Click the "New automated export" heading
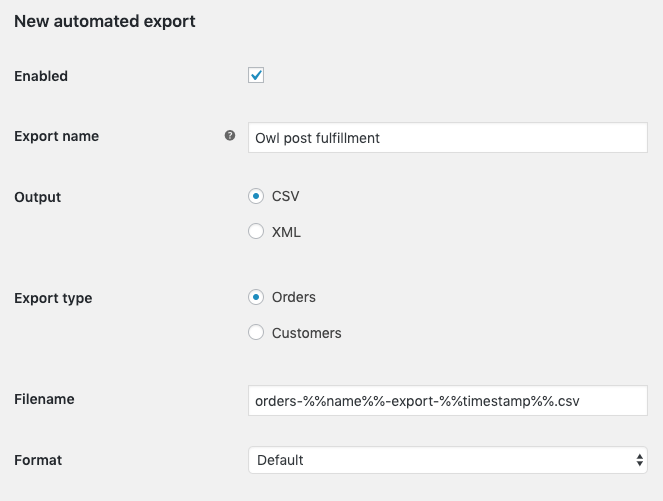This screenshot has height=501, width=663. [x=105, y=20]
